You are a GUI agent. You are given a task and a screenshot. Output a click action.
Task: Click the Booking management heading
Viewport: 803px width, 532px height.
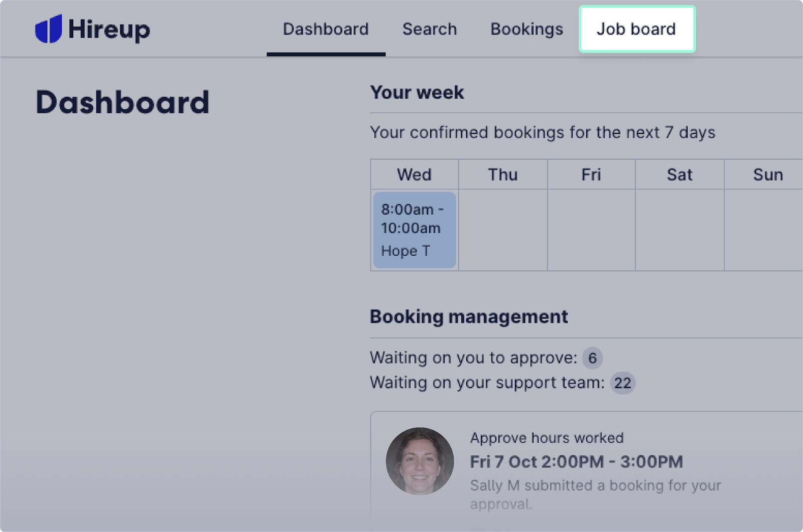tap(469, 316)
